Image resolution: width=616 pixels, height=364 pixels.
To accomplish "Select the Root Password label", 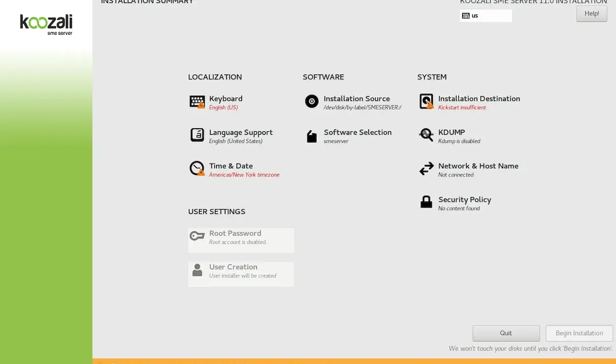I will coord(235,233).
